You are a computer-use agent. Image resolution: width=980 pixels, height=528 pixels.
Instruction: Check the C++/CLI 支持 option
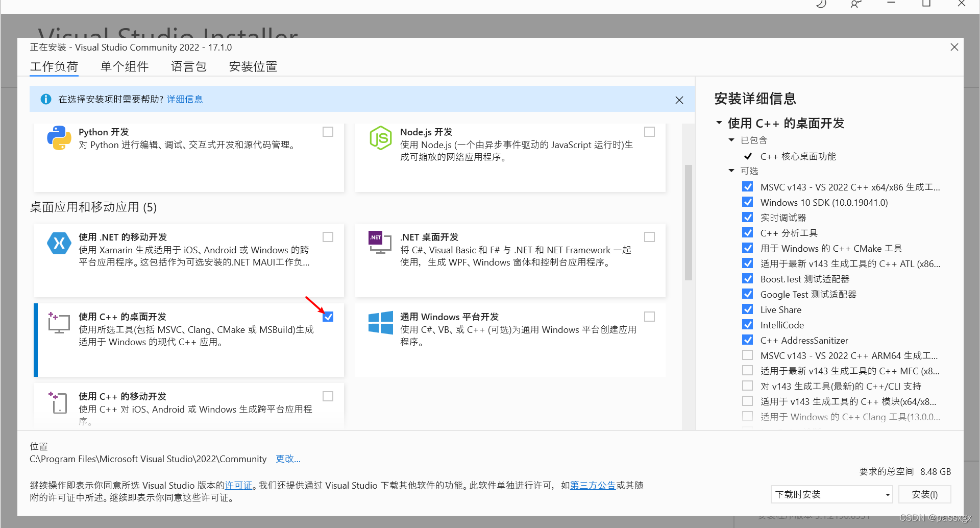(748, 386)
